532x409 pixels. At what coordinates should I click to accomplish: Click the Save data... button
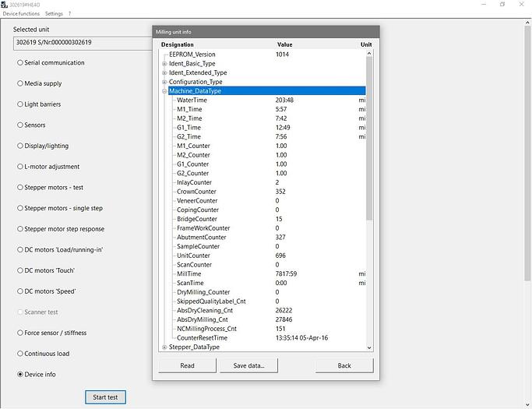click(x=249, y=365)
